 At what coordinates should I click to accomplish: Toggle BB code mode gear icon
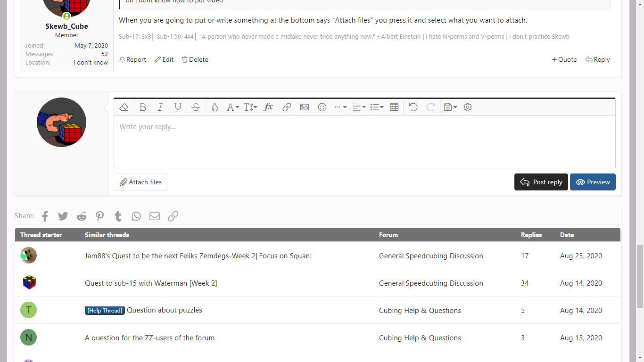pyautogui.click(x=468, y=107)
